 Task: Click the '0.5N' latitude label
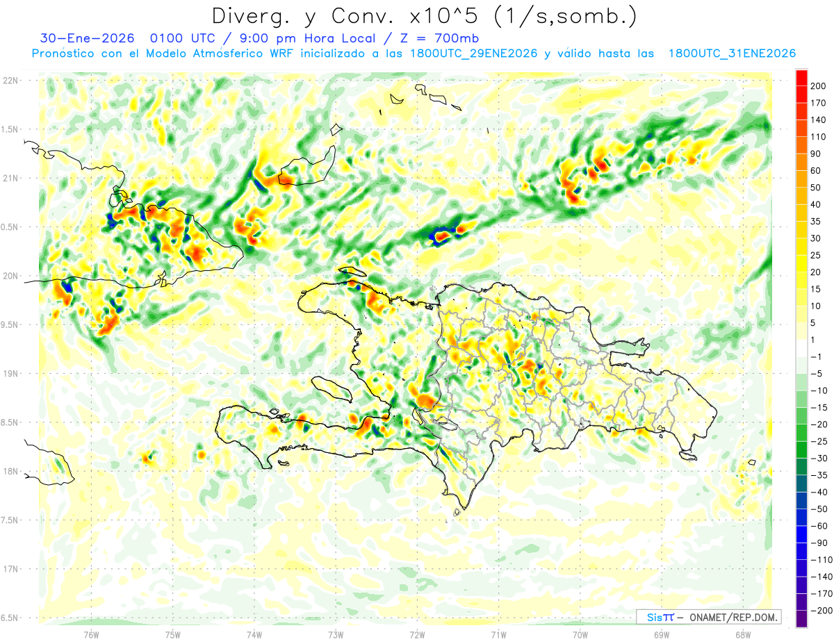[10, 227]
